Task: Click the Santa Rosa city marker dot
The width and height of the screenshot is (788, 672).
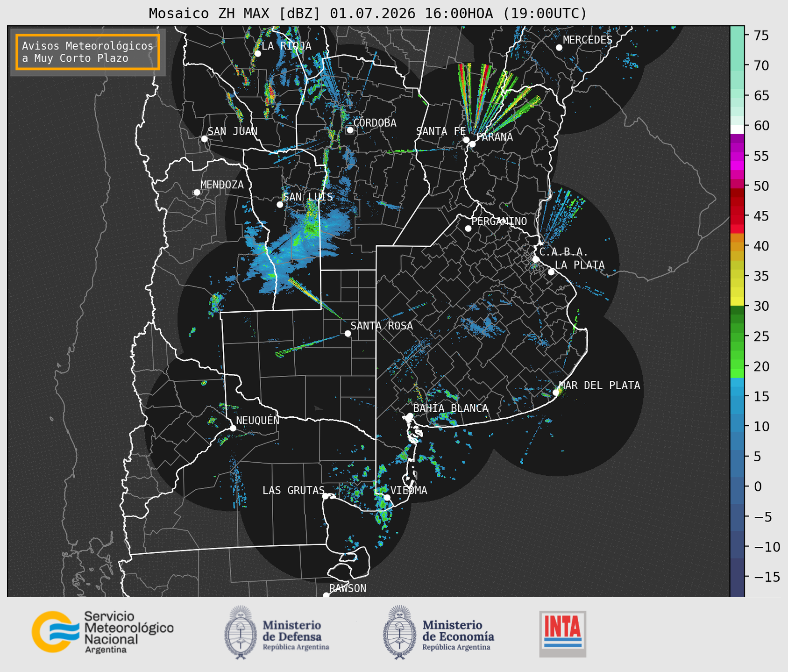Action: (348, 333)
